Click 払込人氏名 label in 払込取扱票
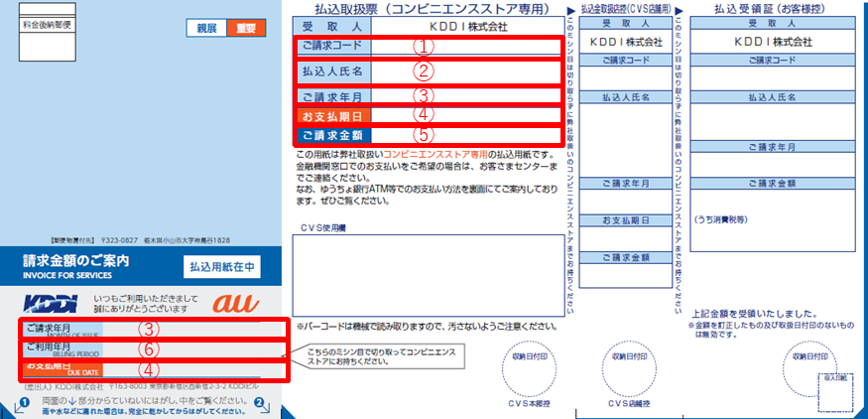 332,71
